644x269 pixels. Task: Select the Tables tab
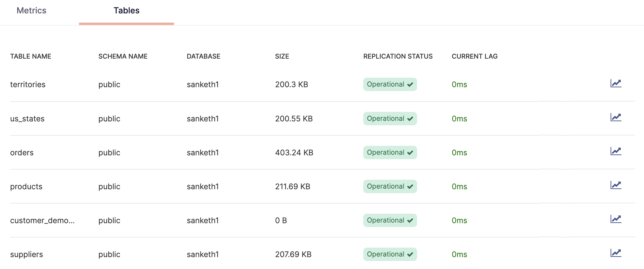126,11
